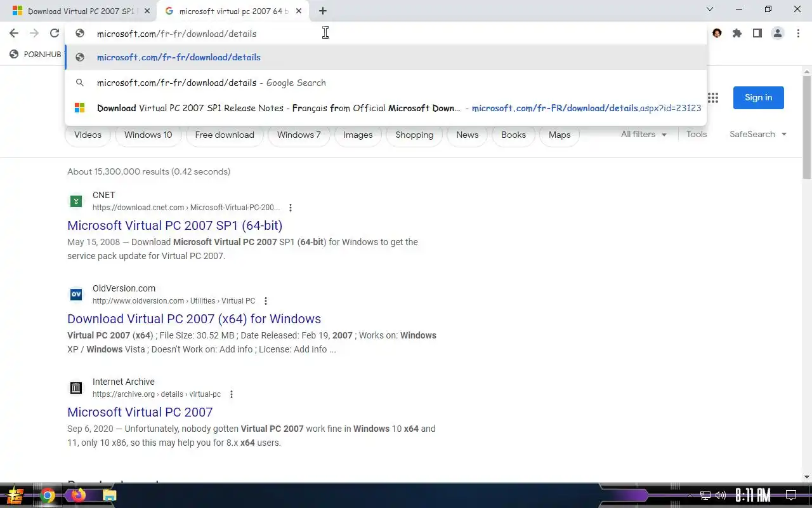
Task: Go back using the browser Back arrow
Action: tap(14, 33)
